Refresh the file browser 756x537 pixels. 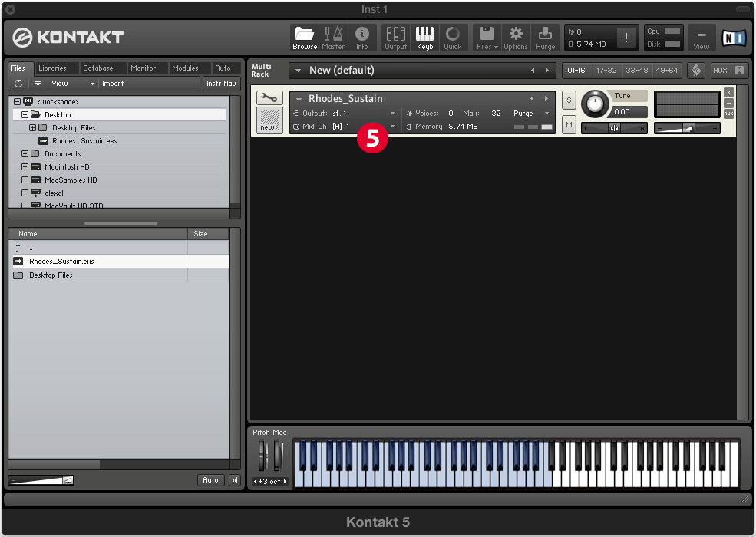coord(18,84)
